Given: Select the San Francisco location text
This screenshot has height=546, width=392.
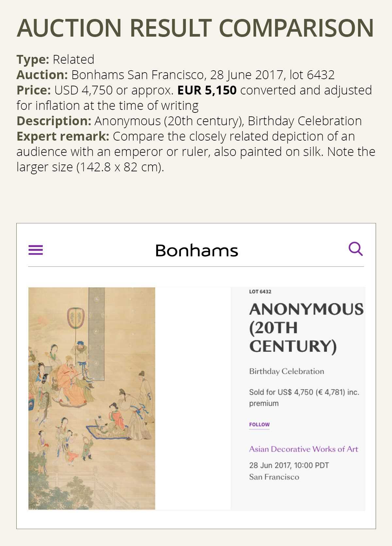Looking at the screenshot, I should [274, 477].
